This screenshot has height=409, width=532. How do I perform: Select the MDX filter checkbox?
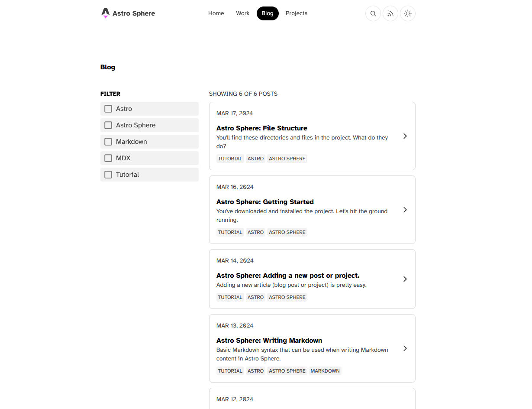[x=108, y=158]
